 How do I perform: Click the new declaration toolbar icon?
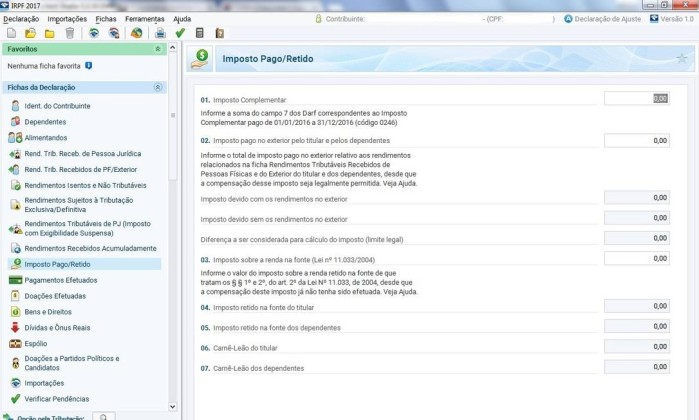point(10,33)
